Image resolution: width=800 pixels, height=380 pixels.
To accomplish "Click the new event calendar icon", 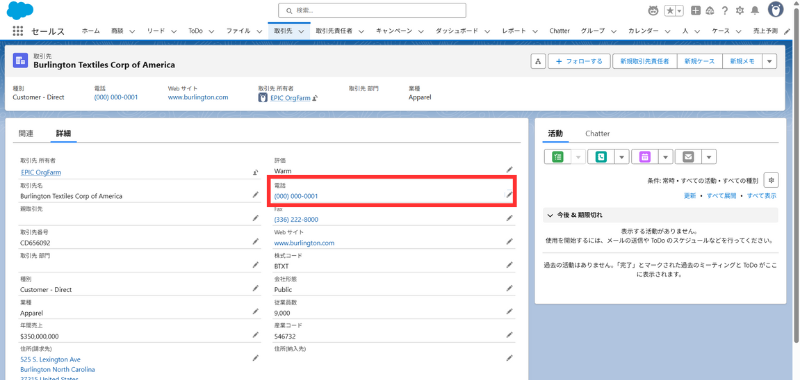I will coord(645,157).
